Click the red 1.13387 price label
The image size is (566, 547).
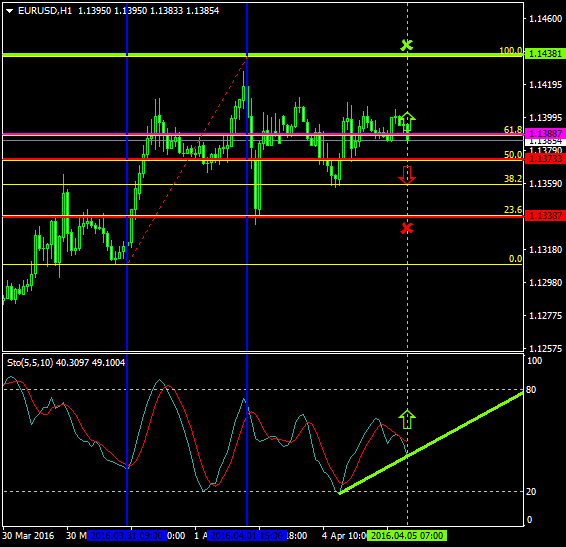[x=545, y=216]
